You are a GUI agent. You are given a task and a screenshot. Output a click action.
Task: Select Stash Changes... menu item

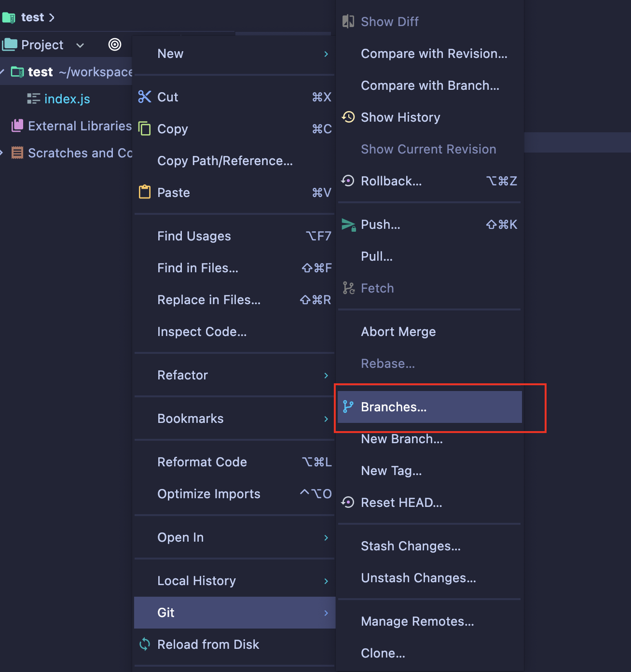pyautogui.click(x=411, y=546)
